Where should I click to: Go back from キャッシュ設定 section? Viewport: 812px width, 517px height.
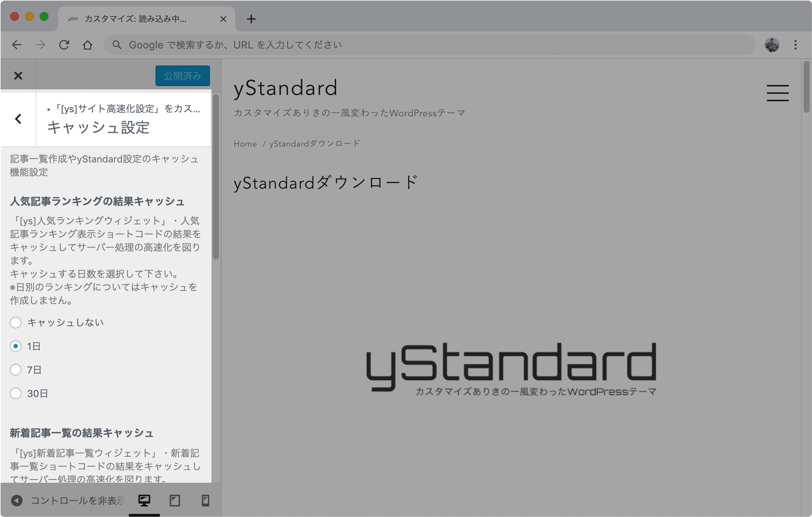pyautogui.click(x=18, y=119)
